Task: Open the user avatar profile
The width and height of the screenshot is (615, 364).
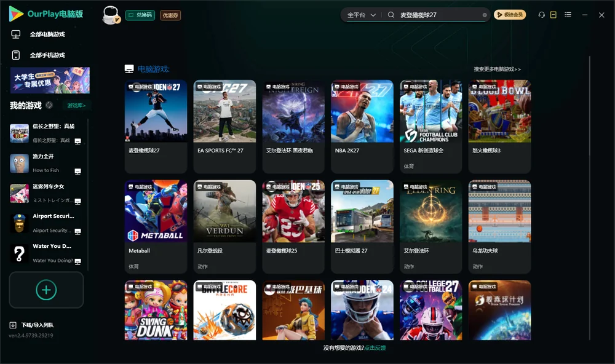Action: click(111, 15)
